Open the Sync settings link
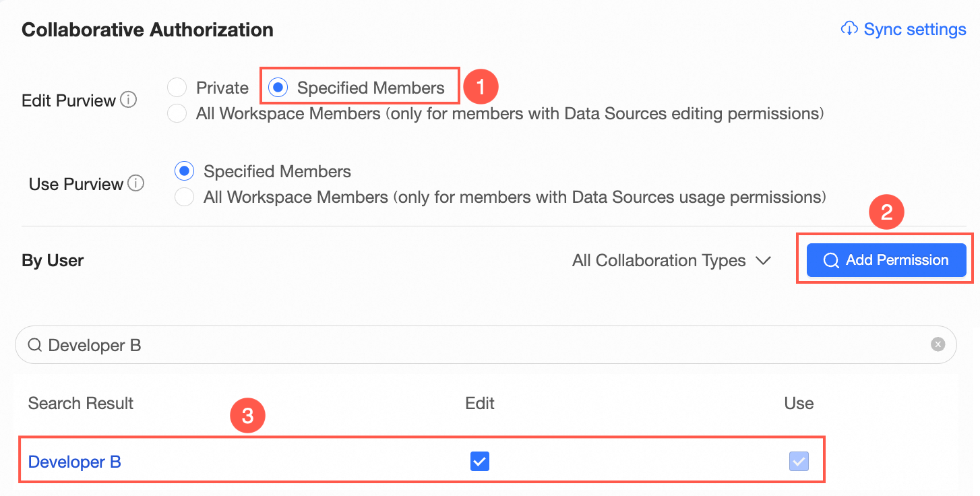Viewport: 980px width, 496px height. pyautogui.click(x=915, y=30)
